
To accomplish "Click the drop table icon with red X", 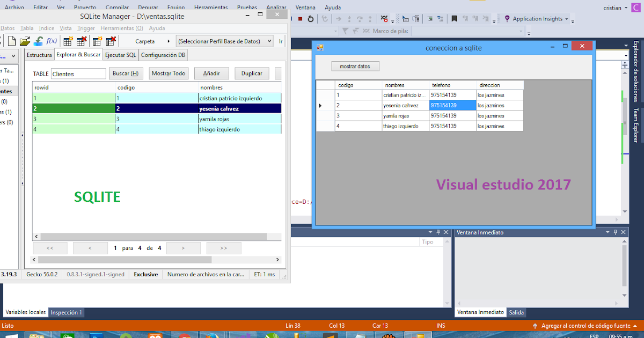I will 80,40.
